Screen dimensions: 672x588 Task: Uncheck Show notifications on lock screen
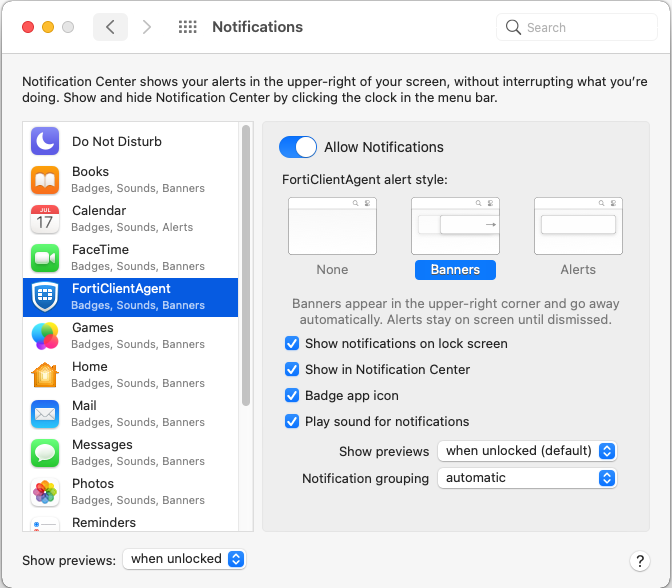(292, 343)
